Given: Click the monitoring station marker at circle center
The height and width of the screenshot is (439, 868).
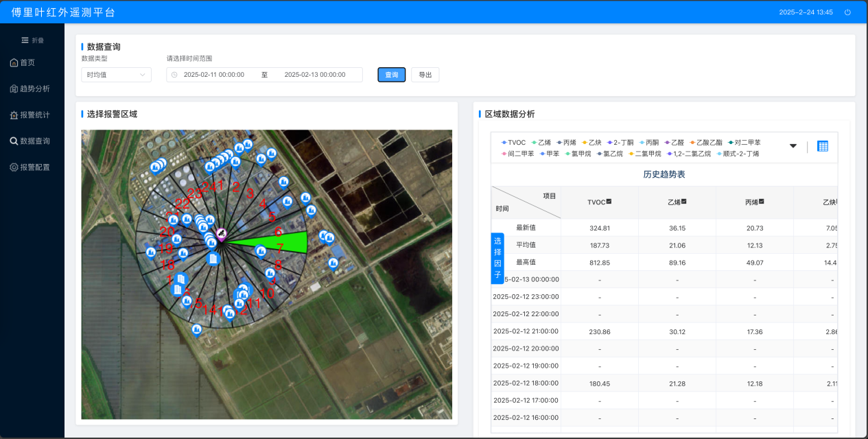Looking at the screenshot, I should pyautogui.click(x=222, y=234).
